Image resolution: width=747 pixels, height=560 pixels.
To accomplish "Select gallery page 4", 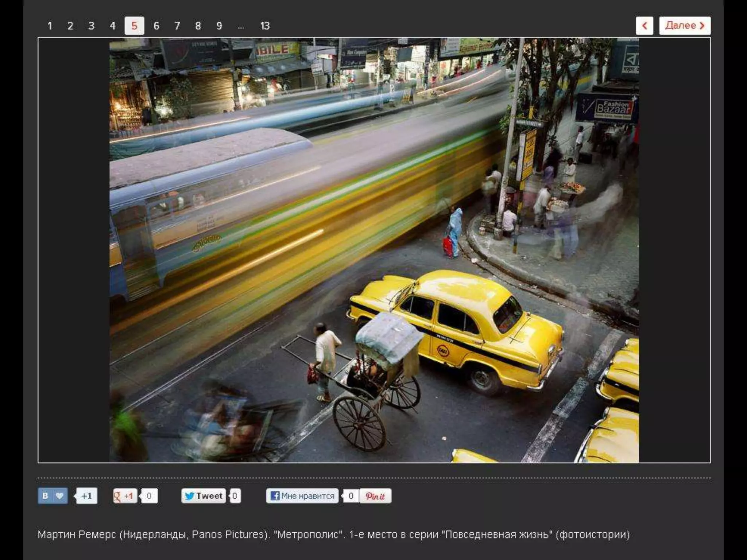I will [112, 26].
